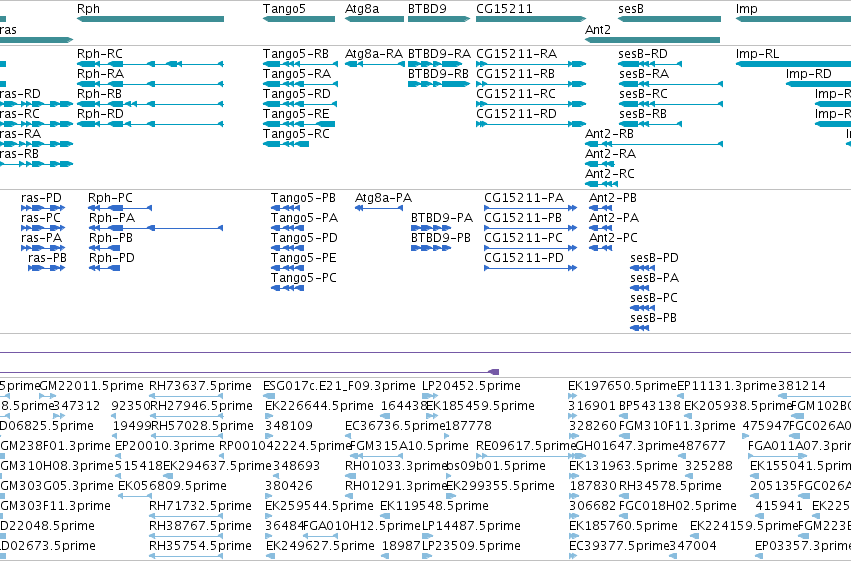This screenshot has width=851, height=561.
Task: Select protein Ant2-PC
Action: click(x=601, y=248)
